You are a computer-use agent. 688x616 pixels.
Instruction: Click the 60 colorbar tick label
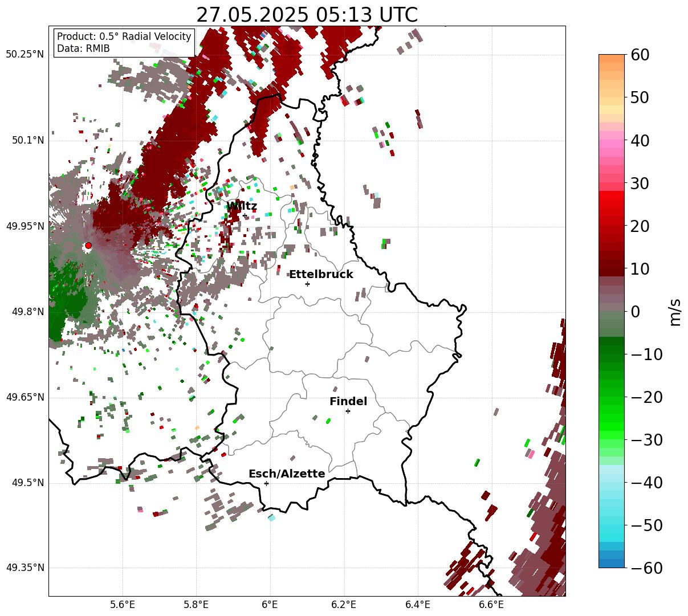click(x=641, y=55)
